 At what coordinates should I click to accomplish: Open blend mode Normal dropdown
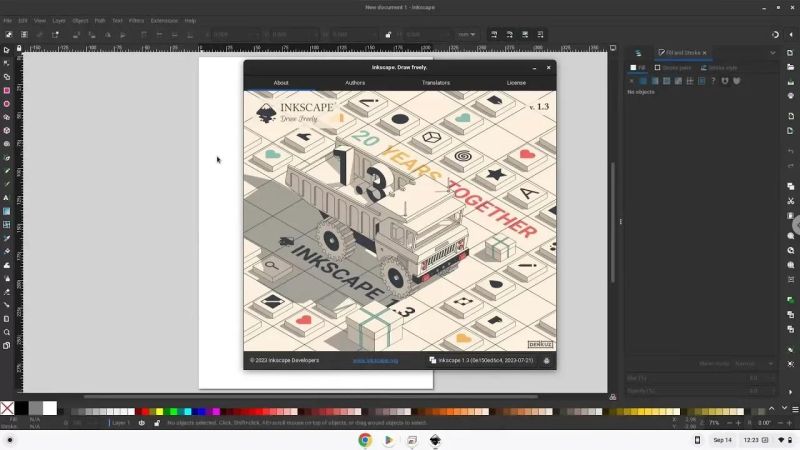754,364
